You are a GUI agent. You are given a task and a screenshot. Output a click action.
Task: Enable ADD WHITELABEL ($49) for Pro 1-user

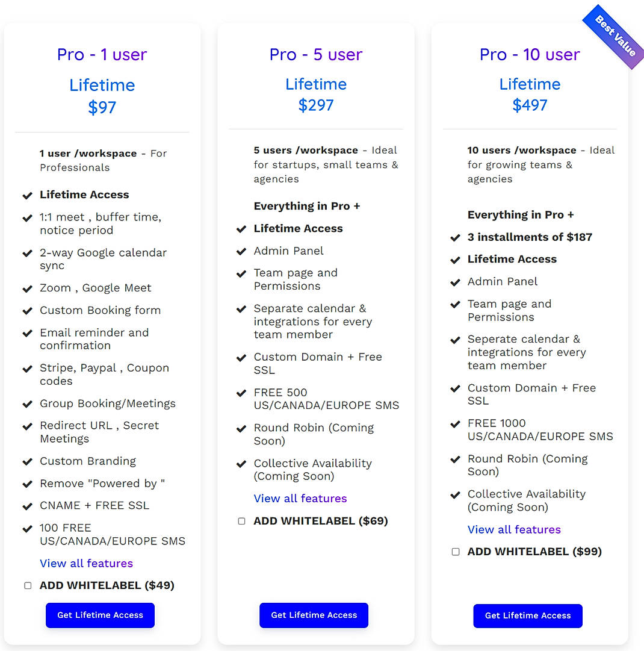28,585
